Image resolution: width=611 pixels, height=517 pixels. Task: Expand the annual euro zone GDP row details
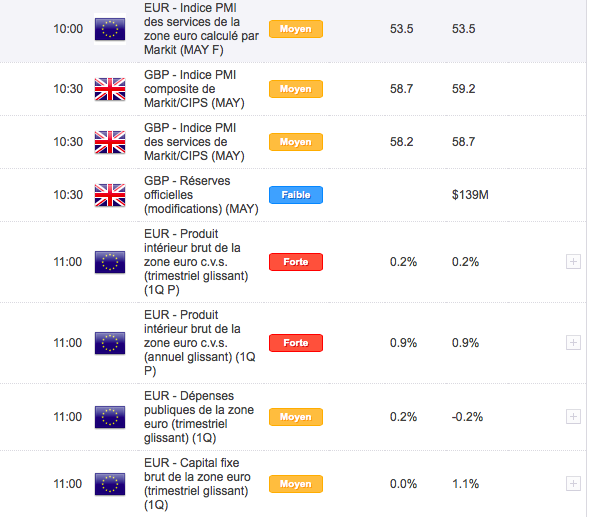(573, 342)
